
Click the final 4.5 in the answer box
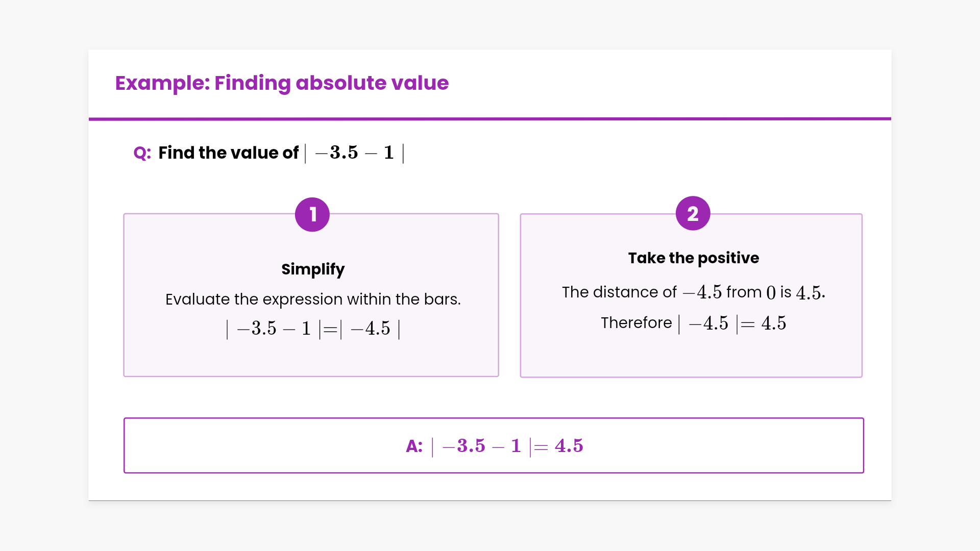click(569, 446)
